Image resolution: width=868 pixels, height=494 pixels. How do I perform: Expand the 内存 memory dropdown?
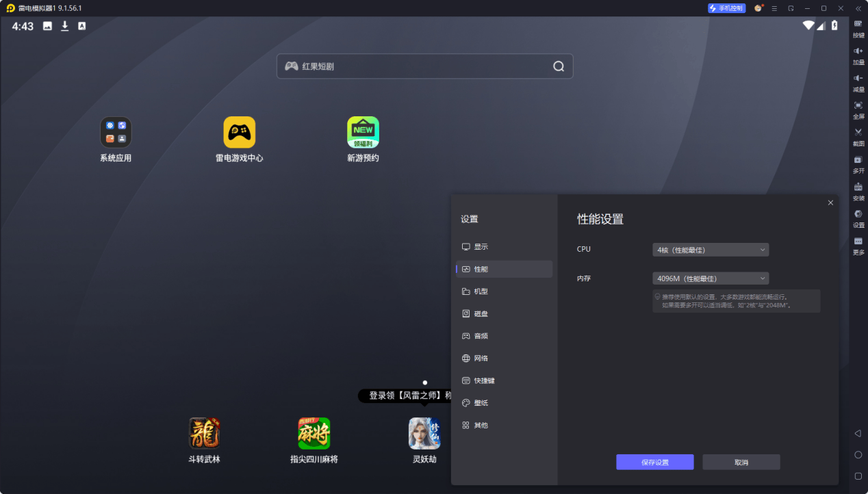click(x=711, y=278)
